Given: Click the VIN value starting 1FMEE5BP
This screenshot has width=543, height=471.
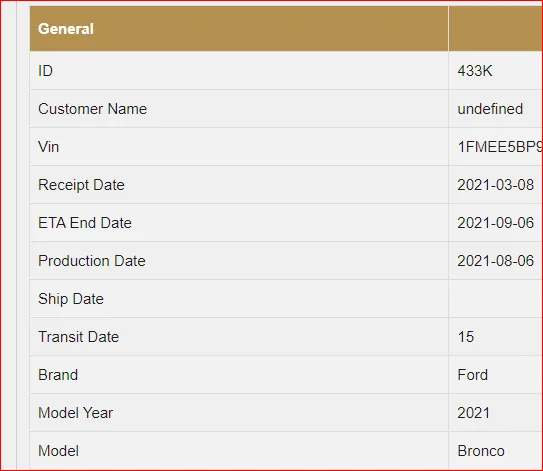Looking at the screenshot, I should click(500, 147).
